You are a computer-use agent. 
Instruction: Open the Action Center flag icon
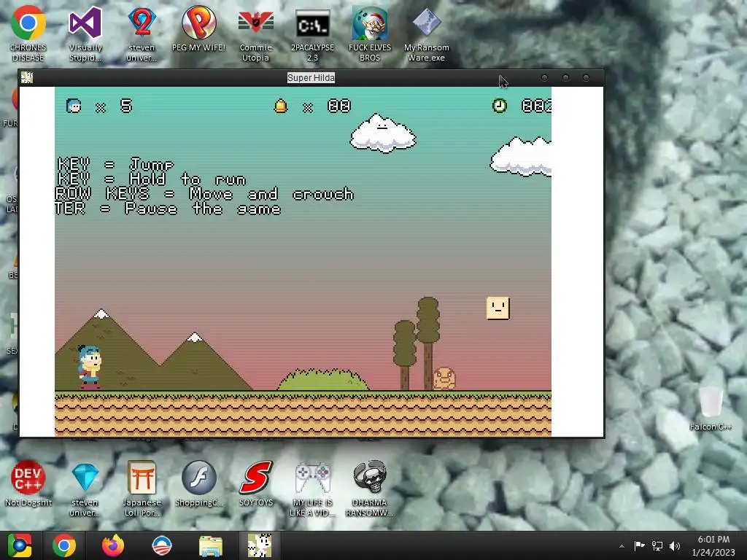[x=639, y=545]
